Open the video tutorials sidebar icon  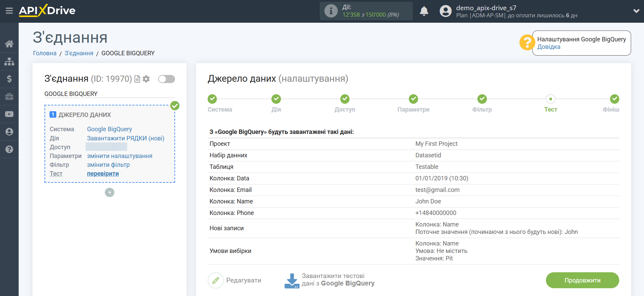9,114
